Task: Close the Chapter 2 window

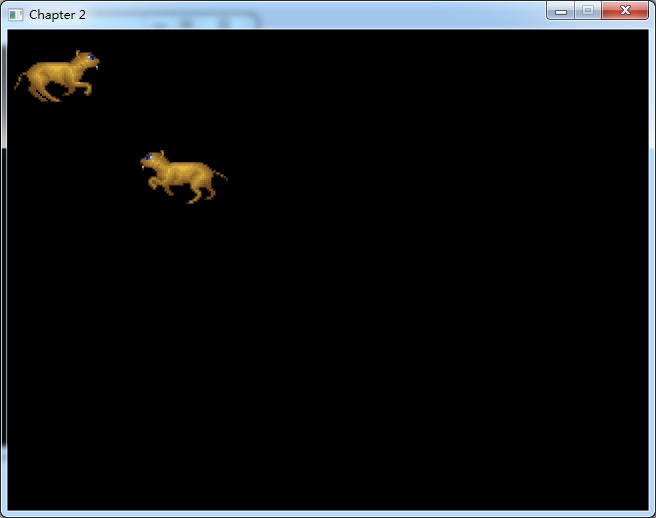Action: pos(626,11)
